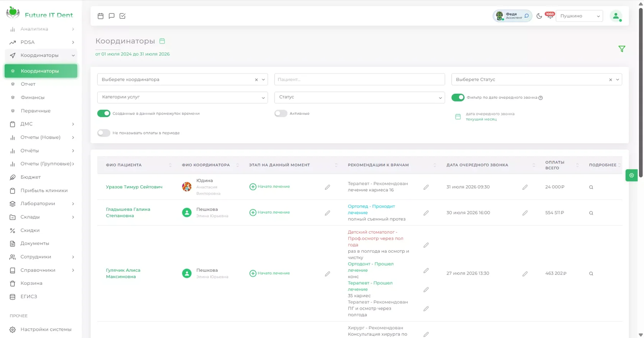The height and width of the screenshot is (338, 644).
Task: Open patient Гладышева Галина Степановна link
Action: [128, 212]
